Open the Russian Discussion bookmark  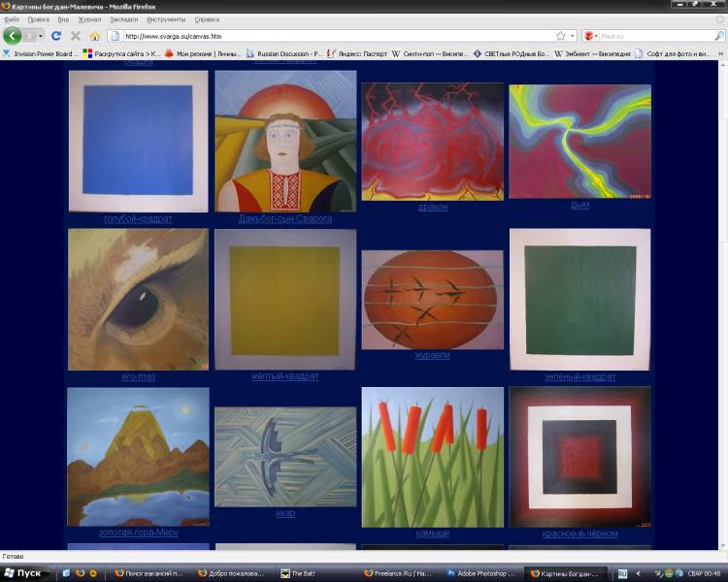(283, 54)
